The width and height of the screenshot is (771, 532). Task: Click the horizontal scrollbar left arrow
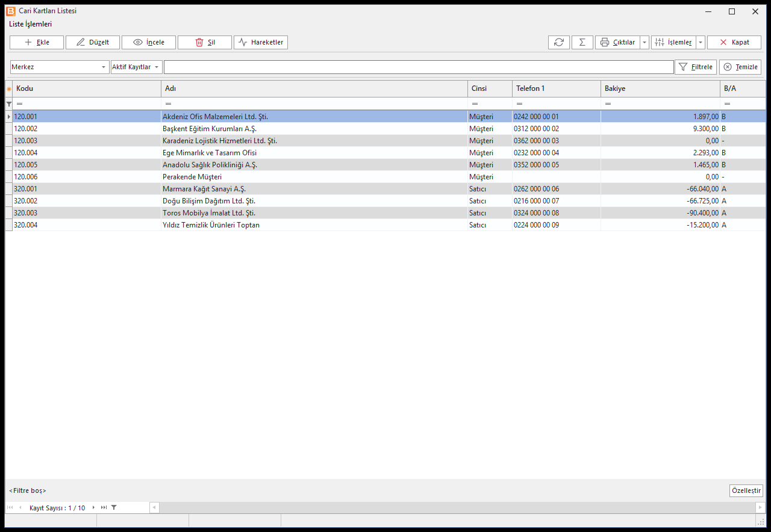(155, 507)
